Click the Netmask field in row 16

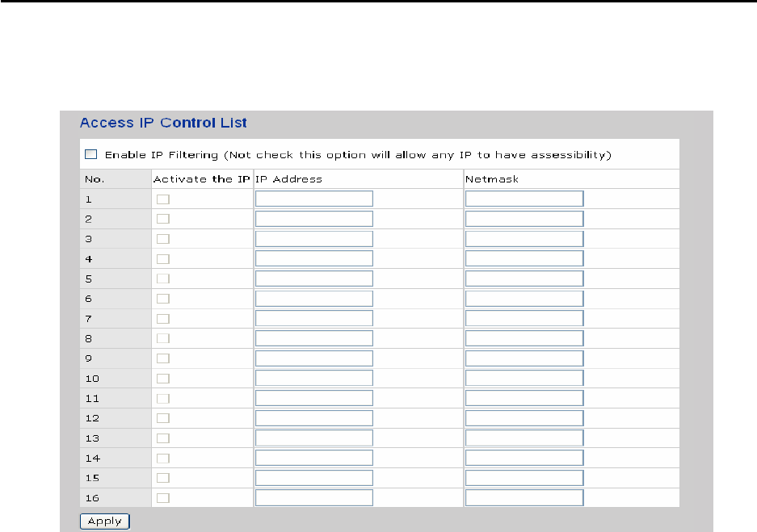[524, 498]
